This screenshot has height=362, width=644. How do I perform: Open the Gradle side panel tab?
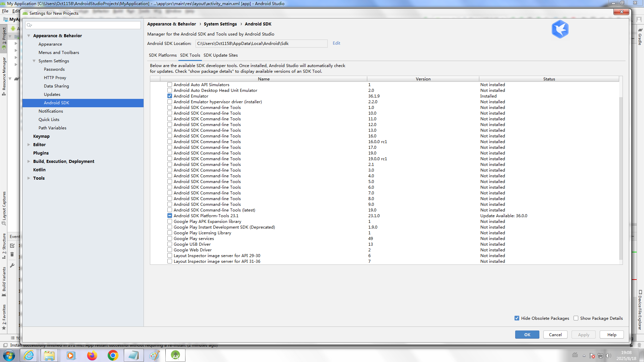pos(640,36)
